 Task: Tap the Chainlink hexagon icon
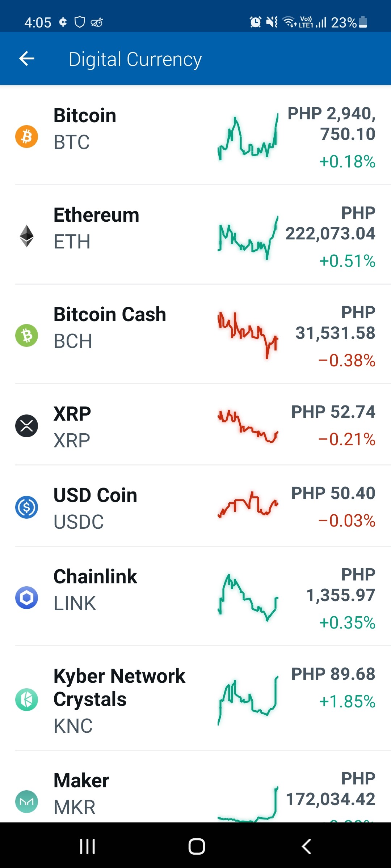pos(26,597)
